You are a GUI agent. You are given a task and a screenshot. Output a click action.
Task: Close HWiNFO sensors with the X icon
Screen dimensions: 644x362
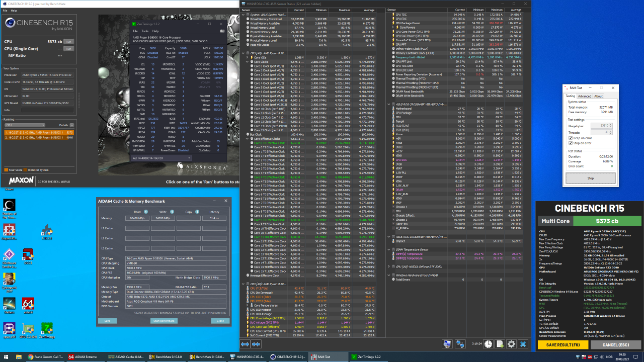point(524,344)
